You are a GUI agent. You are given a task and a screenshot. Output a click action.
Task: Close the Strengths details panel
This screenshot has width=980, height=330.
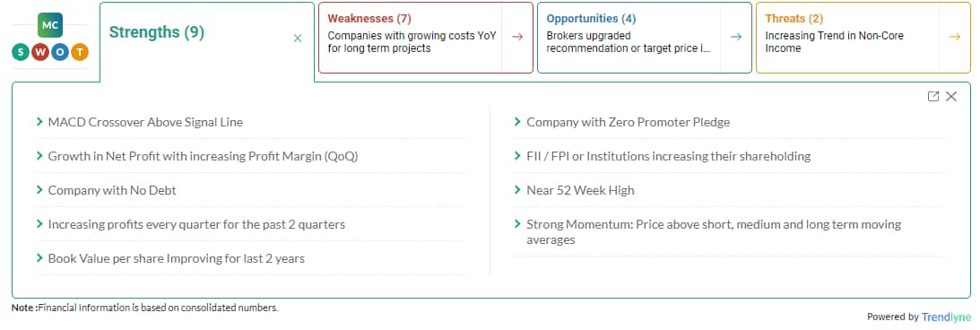pyautogui.click(x=951, y=96)
